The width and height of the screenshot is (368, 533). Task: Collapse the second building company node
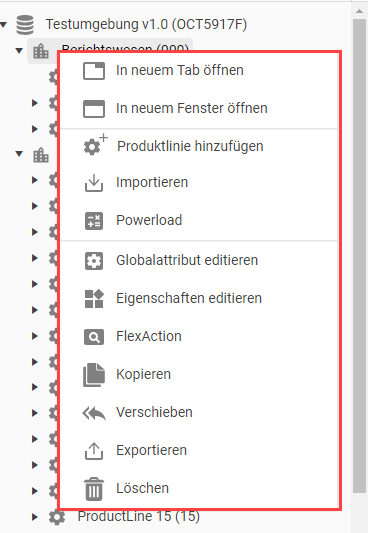[x=19, y=154]
